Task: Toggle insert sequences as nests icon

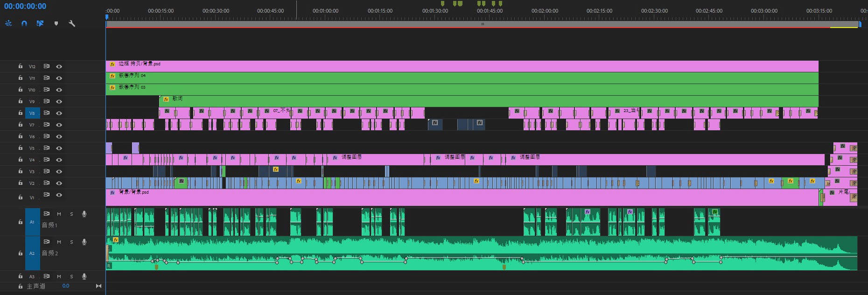Action: pos(8,23)
